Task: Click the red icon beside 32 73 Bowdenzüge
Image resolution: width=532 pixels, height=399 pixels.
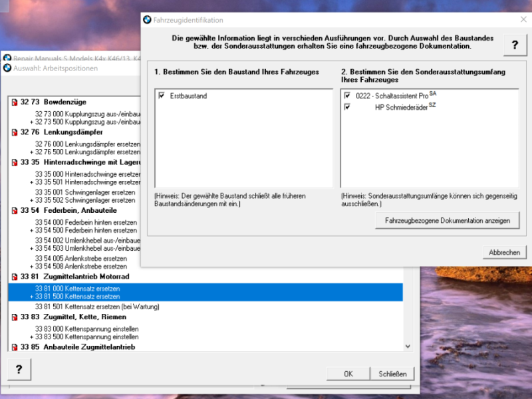Action: coord(15,102)
